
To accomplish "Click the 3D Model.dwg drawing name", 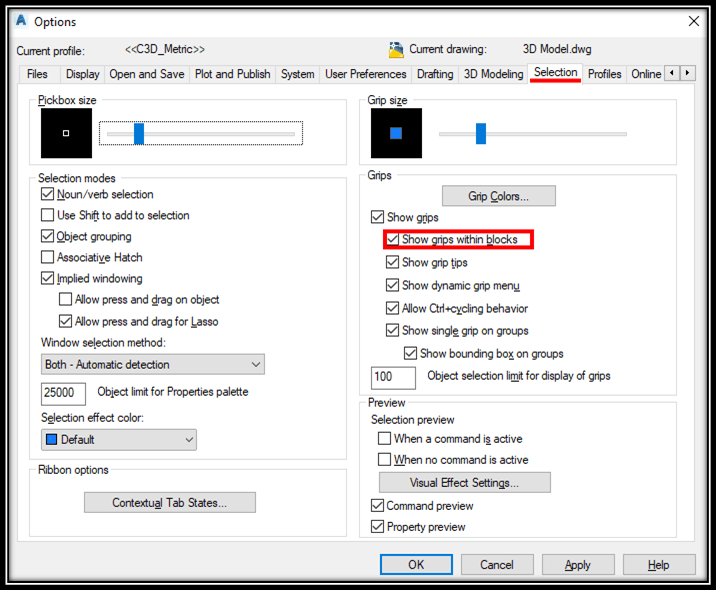I will [557, 49].
